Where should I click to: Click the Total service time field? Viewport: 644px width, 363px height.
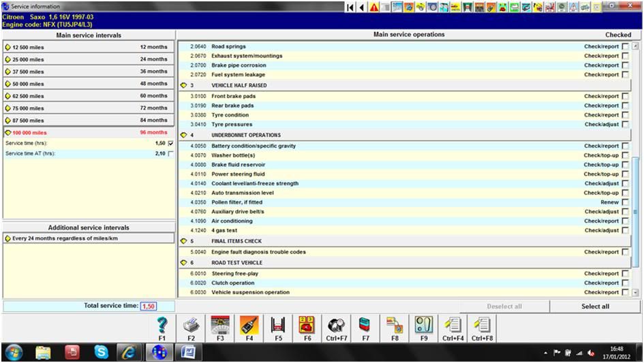[x=149, y=306]
